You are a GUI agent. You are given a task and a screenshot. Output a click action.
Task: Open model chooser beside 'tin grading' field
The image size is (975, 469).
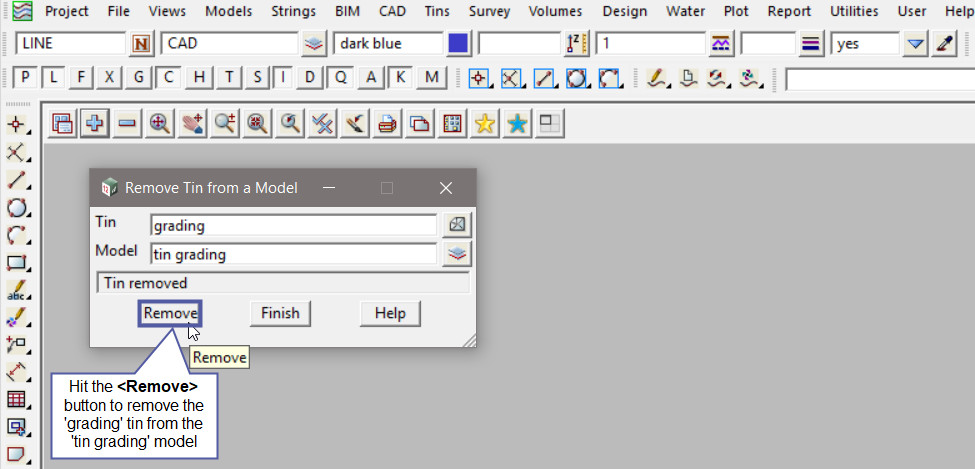[457, 254]
